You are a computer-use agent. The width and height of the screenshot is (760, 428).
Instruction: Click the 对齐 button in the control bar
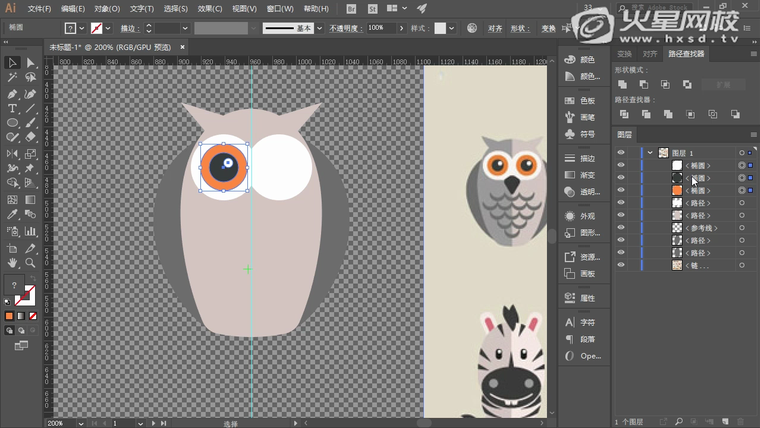[495, 28]
